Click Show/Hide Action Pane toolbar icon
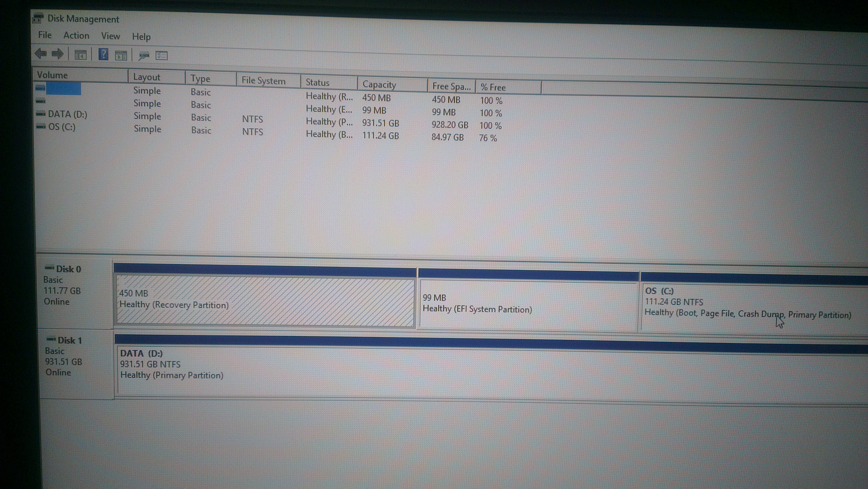 coord(121,55)
